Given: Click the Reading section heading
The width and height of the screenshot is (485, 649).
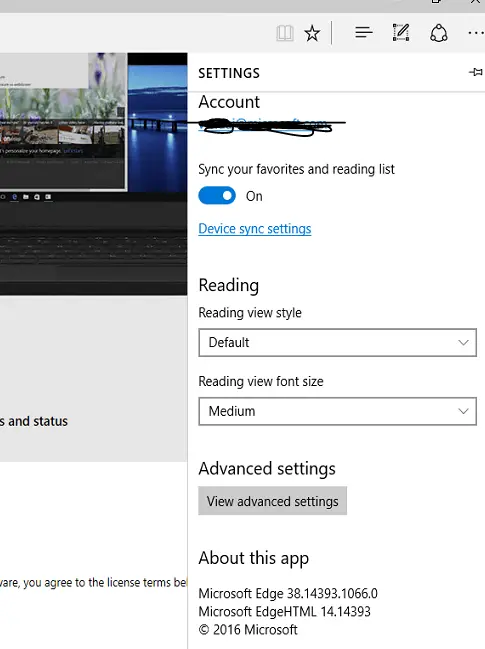Looking at the screenshot, I should [x=228, y=285].
